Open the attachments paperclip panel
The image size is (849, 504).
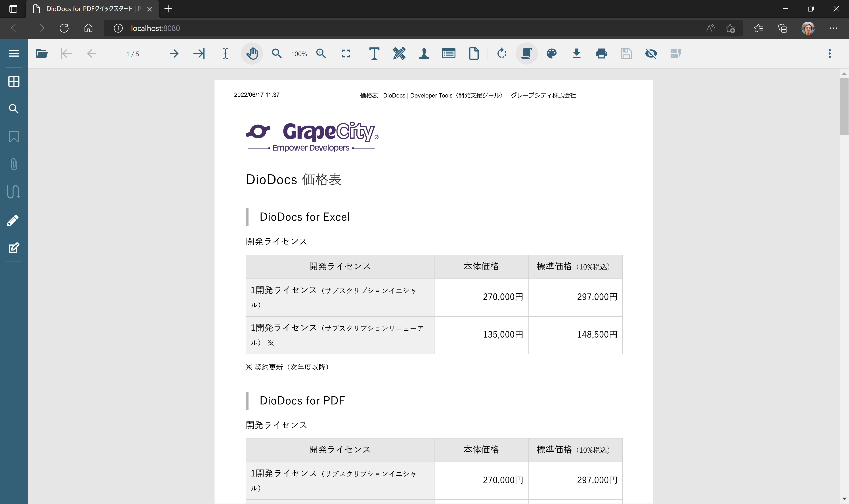[x=13, y=164]
